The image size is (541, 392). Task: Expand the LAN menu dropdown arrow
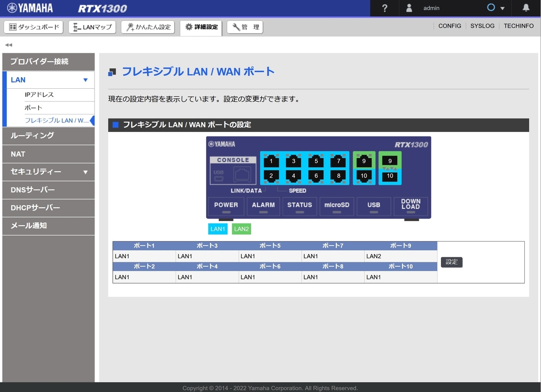point(85,80)
